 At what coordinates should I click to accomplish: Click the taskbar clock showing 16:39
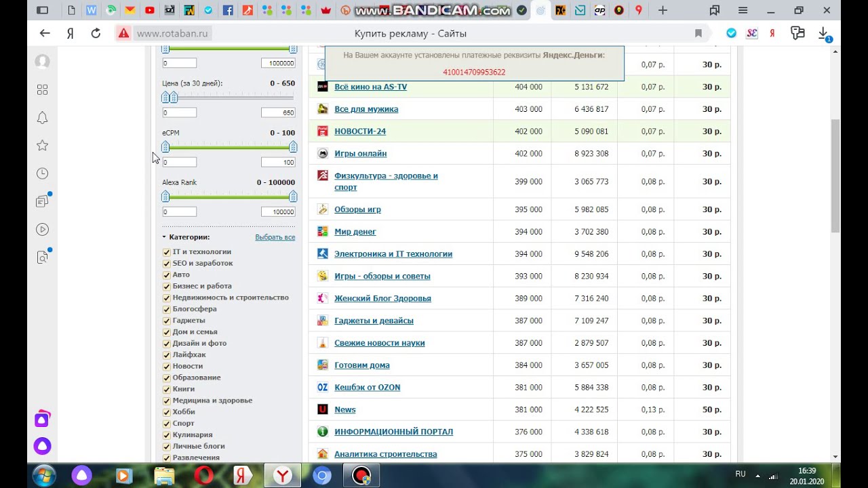807,470
